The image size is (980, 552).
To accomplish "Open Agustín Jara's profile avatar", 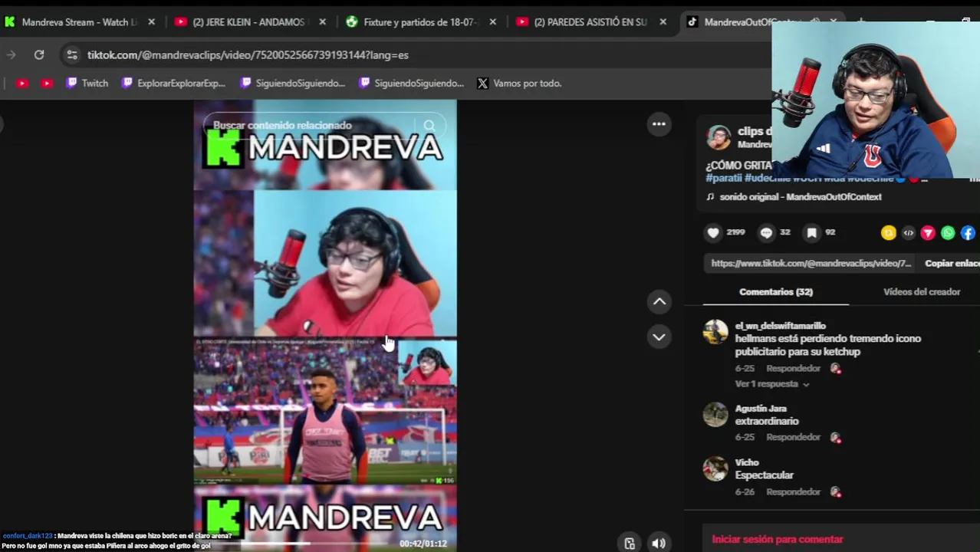I will click(715, 415).
